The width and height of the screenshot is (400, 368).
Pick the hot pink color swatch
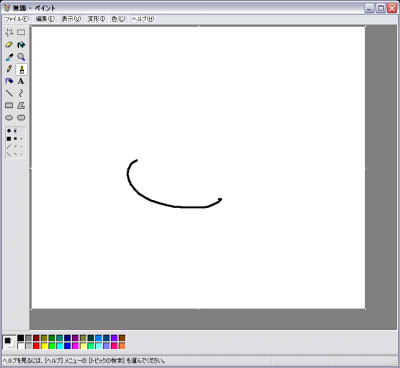pyautogui.click(x=115, y=346)
